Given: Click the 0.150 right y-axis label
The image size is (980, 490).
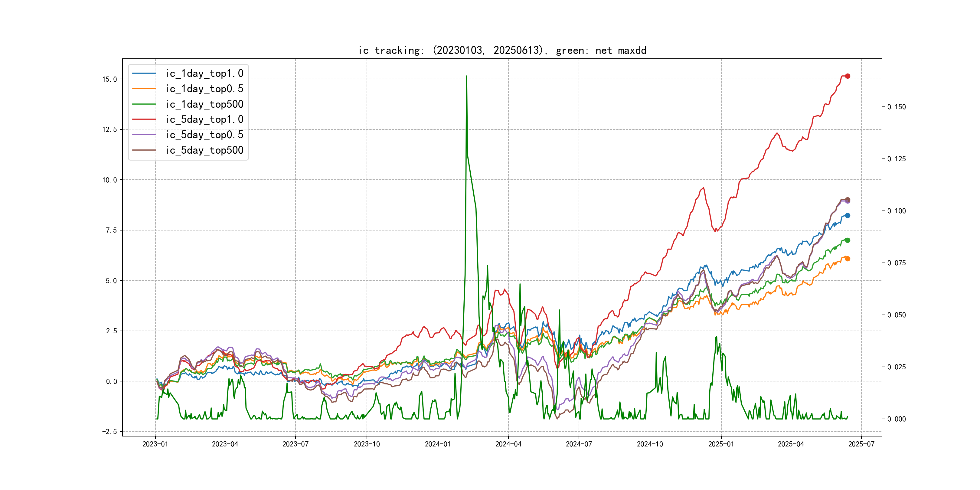Looking at the screenshot, I should [x=896, y=107].
